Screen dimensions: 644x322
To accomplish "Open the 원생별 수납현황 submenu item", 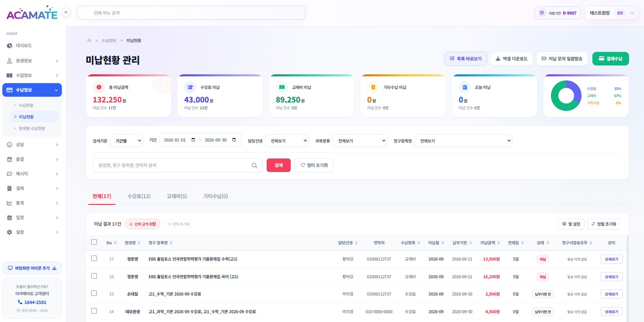I will (32, 128).
